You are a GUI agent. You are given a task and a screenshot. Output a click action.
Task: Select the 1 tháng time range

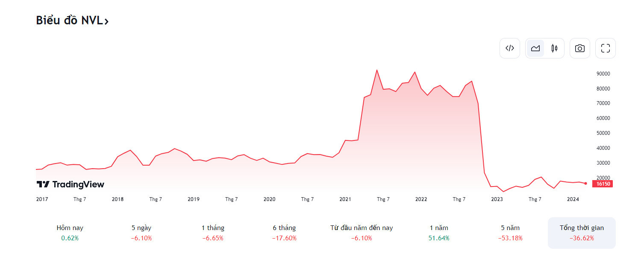(213, 233)
